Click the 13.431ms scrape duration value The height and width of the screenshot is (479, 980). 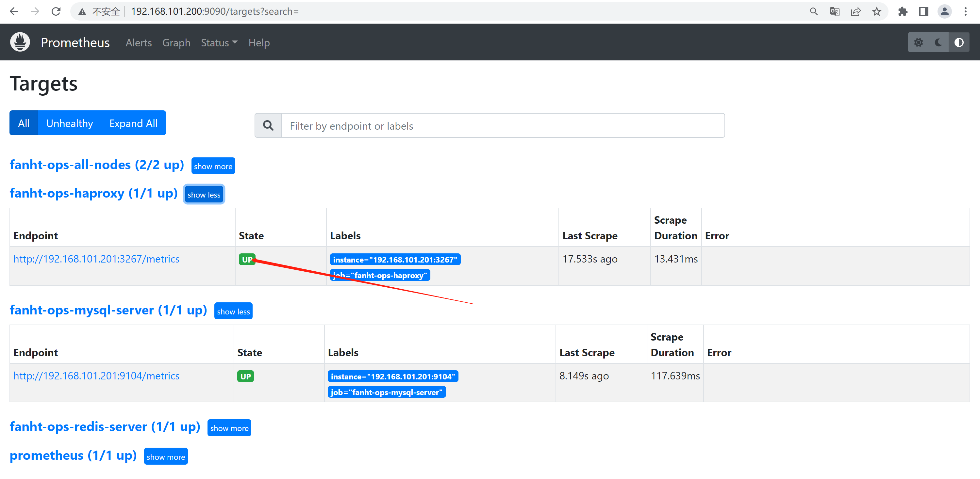[x=676, y=259]
